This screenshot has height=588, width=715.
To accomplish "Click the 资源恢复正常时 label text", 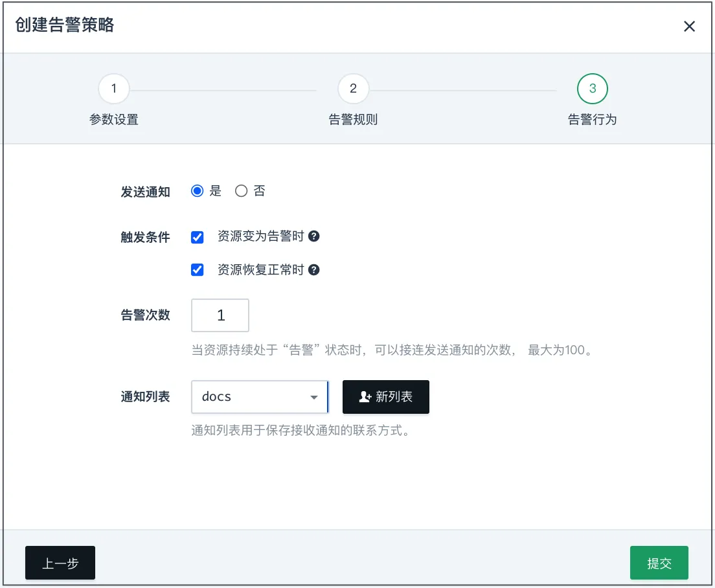I will click(260, 270).
